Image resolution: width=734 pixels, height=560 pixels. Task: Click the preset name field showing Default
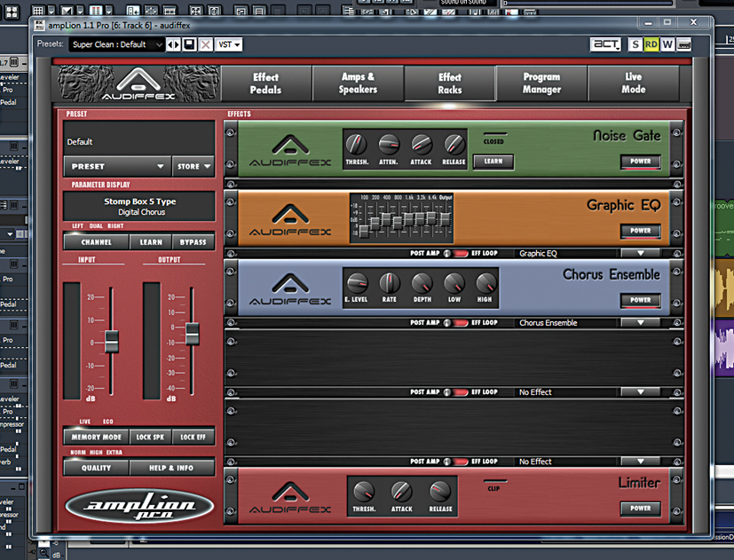coord(139,138)
